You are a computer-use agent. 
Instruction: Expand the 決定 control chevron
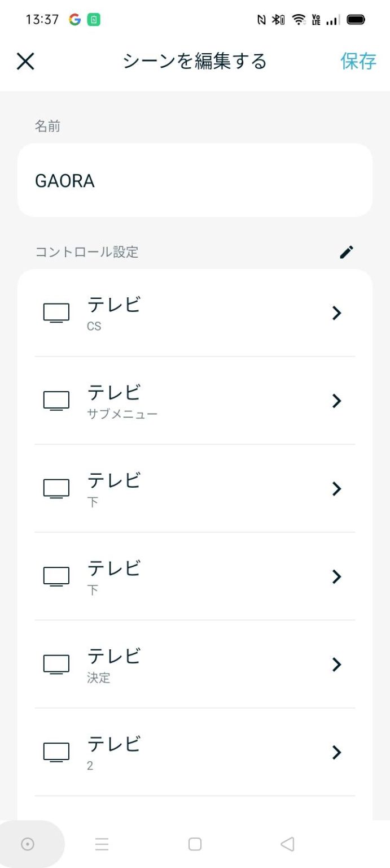[x=337, y=665]
